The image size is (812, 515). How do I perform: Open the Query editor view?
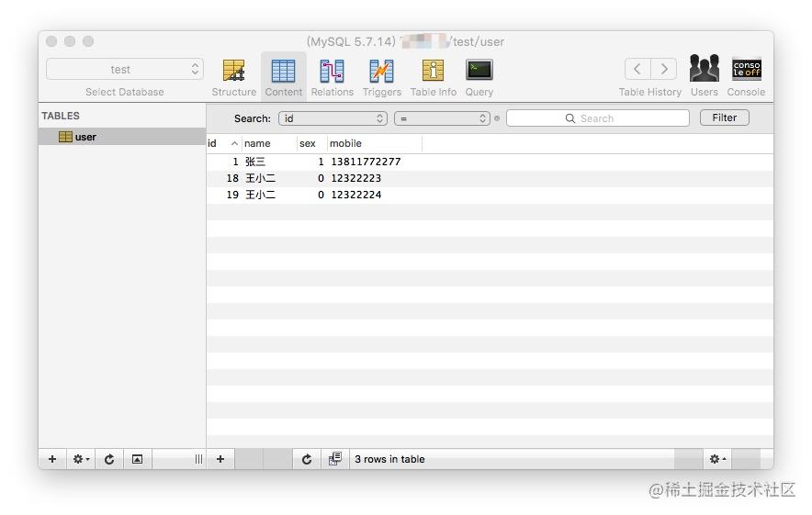point(479,77)
